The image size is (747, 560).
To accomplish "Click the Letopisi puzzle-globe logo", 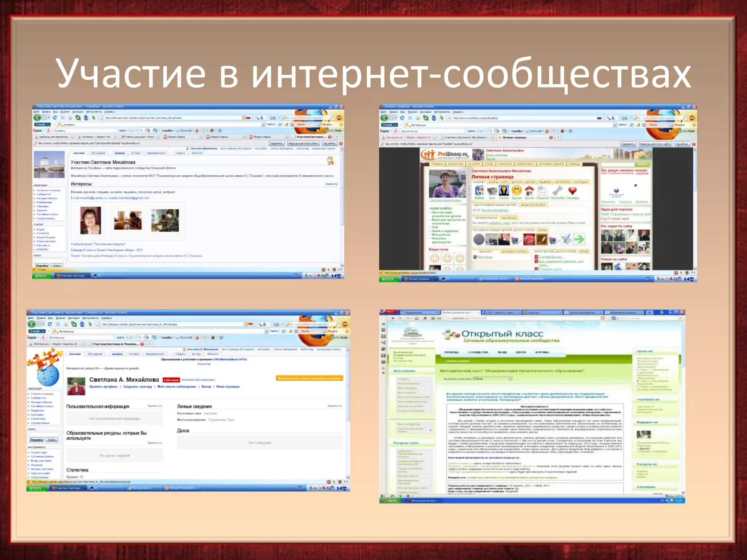I will [x=46, y=367].
